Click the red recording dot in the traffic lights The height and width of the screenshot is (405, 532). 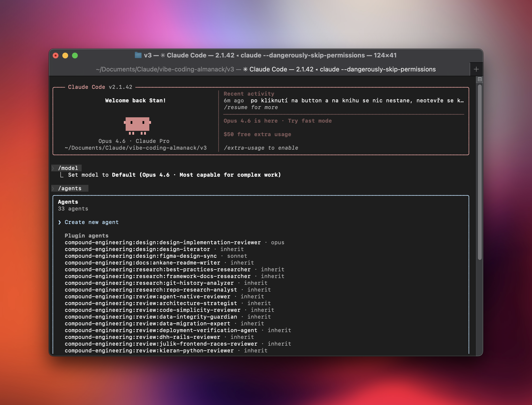point(56,55)
